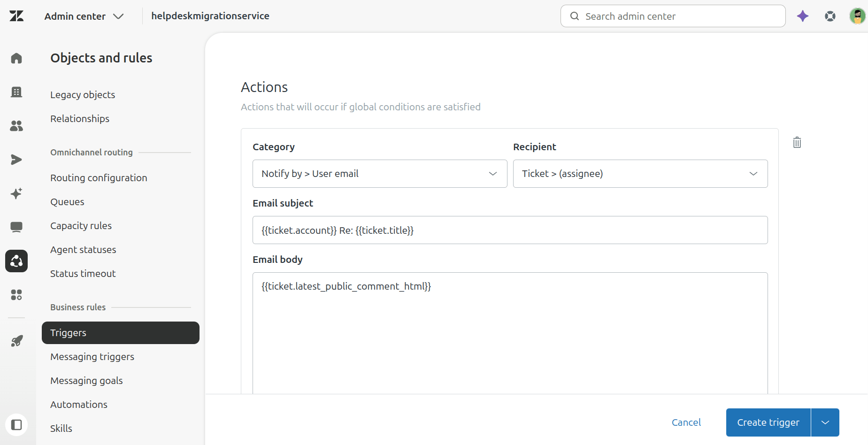Click the Objects and rules heading
This screenshot has width=868, height=445.
(x=101, y=58)
